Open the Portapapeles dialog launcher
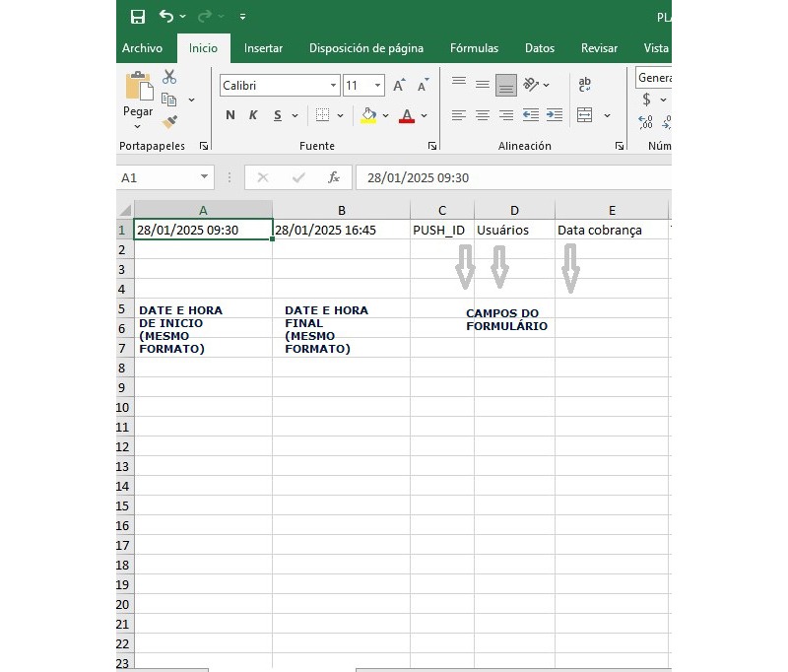Viewport: 788px width, 672px height. (x=204, y=146)
